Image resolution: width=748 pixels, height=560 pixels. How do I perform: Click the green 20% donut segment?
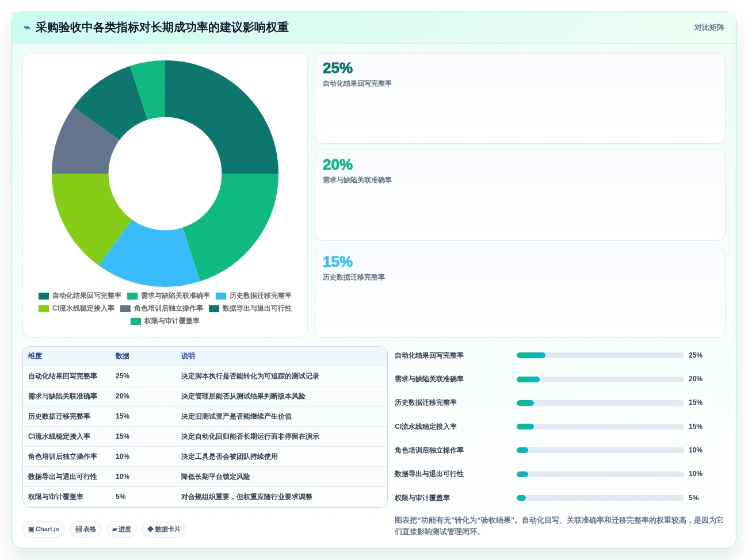click(233, 224)
